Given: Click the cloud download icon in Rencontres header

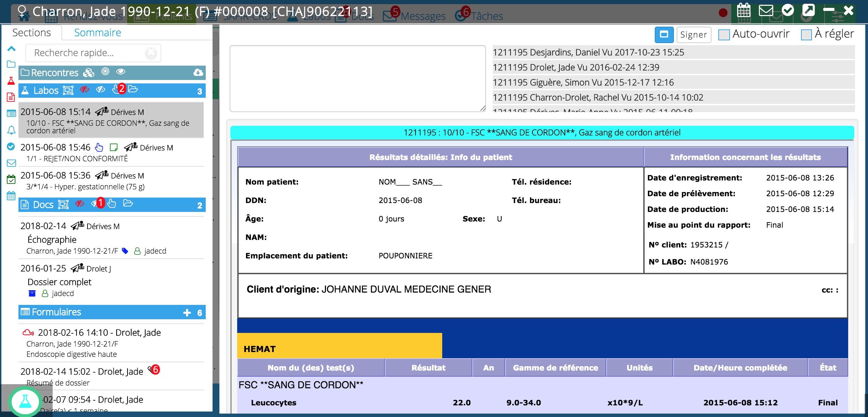Looking at the screenshot, I should tap(198, 72).
